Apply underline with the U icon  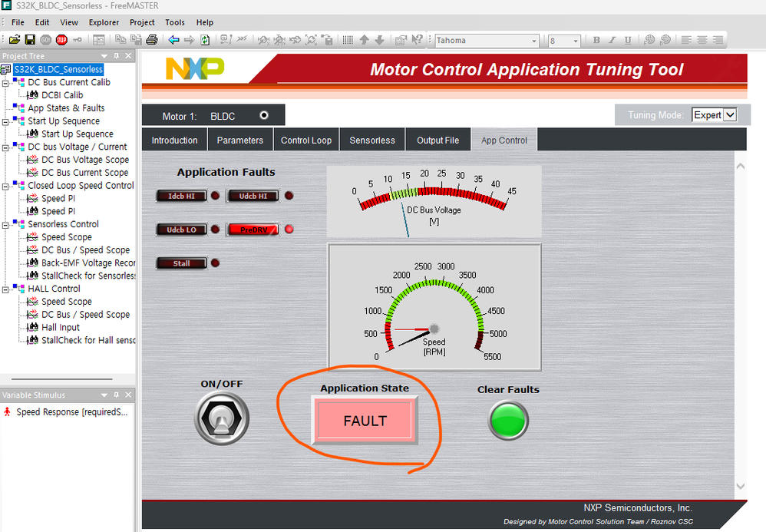[628, 40]
